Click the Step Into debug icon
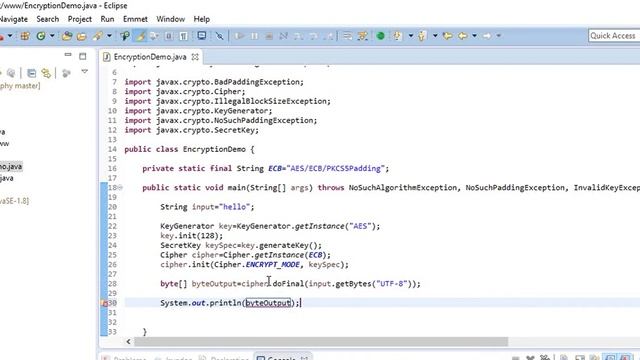This screenshot has height=360, width=640. click(298, 36)
